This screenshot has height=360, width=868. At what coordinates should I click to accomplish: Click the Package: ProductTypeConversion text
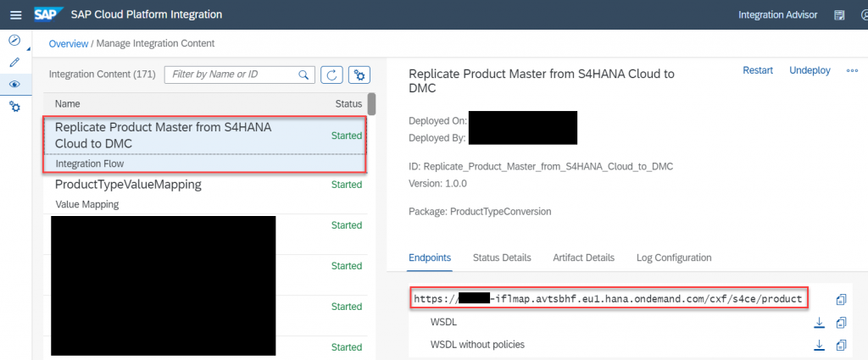click(x=480, y=212)
